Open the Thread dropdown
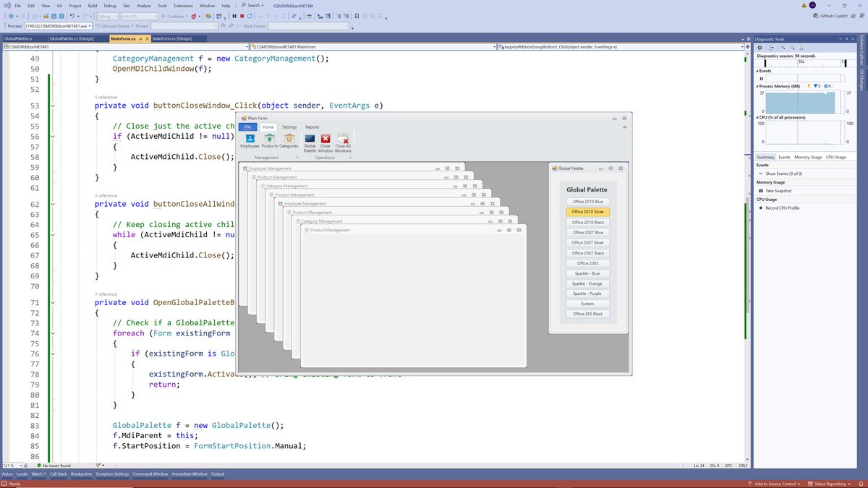868x488 pixels. pos(184,26)
